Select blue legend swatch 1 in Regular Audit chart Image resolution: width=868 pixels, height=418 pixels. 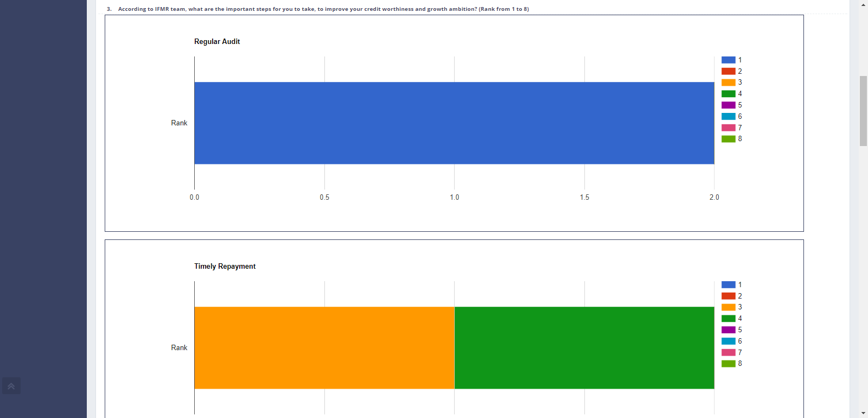728,60
